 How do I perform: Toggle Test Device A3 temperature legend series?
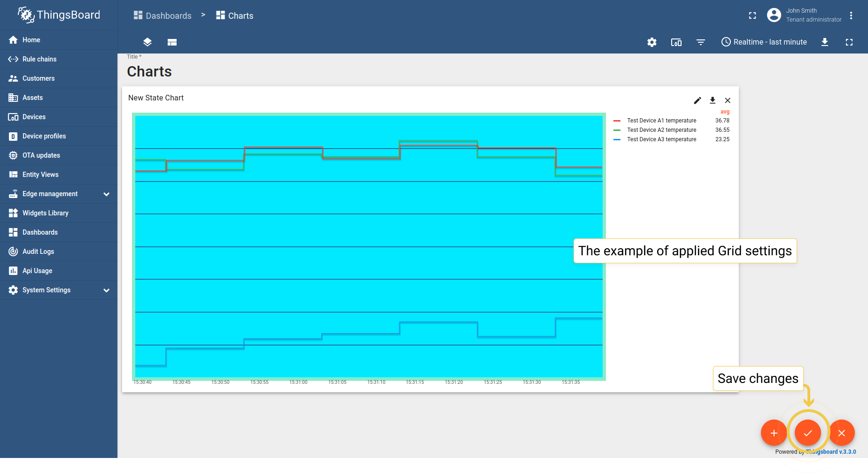click(661, 139)
